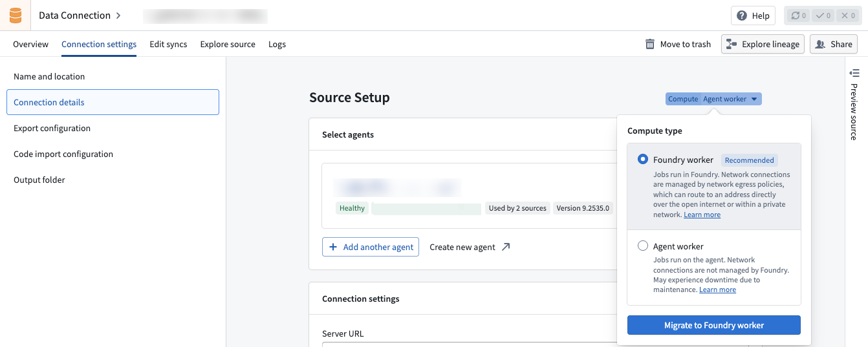Open Connection details section
Image resolution: width=868 pixels, height=347 pixels.
pyautogui.click(x=113, y=102)
